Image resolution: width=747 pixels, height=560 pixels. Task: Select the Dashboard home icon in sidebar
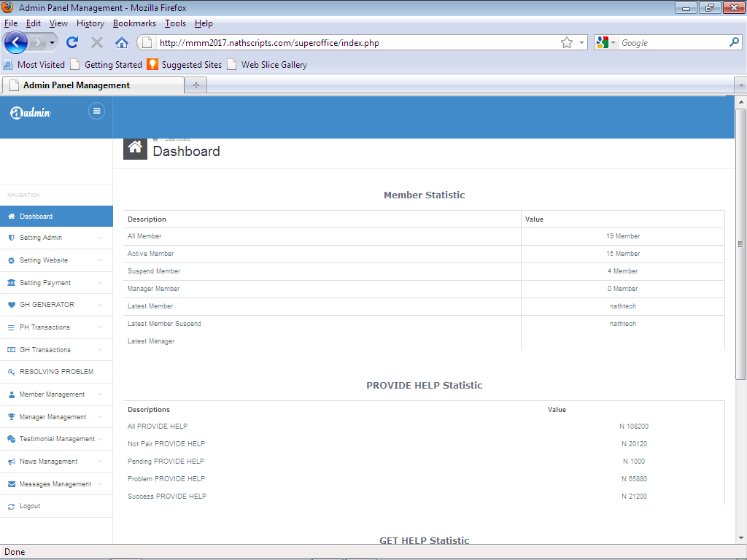click(10, 216)
